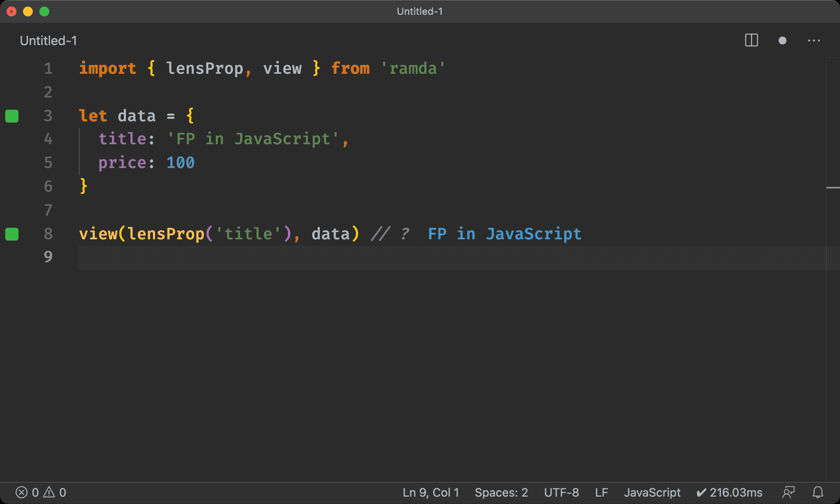Click the green coverage marker on line 3
This screenshot has width=840, height=504.
click(12, 116)
